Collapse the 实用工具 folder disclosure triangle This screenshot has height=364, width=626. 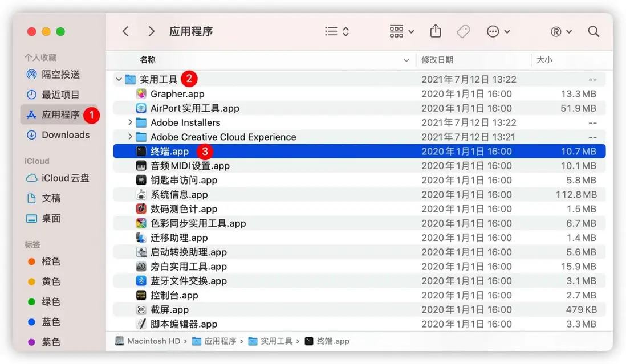pyautogui.click(x=118, y=79)
